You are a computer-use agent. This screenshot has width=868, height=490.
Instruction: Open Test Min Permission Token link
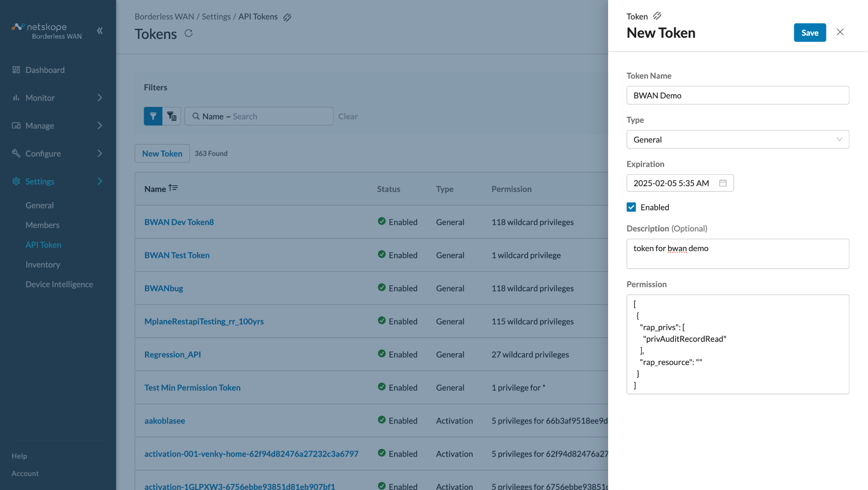[192, 387]
